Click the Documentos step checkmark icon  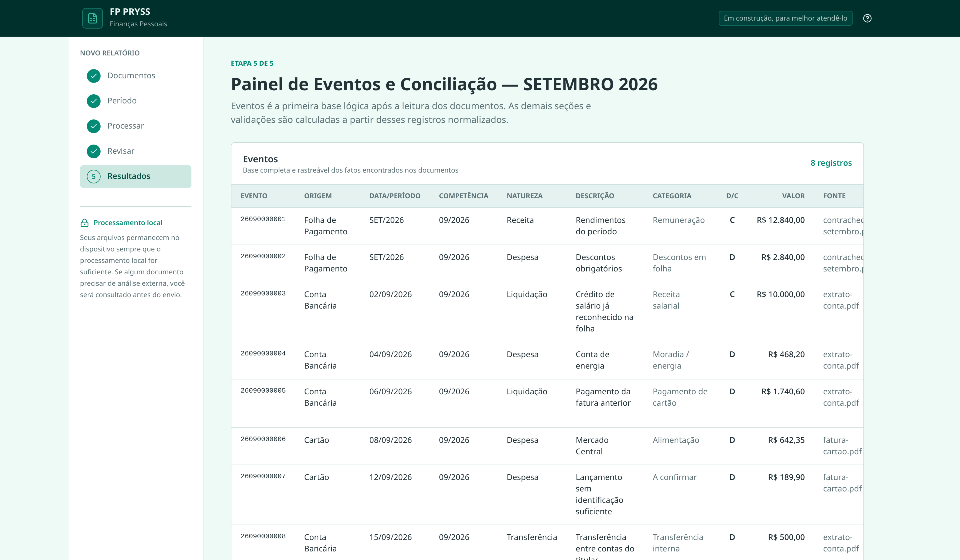click(x=93, y=76)
